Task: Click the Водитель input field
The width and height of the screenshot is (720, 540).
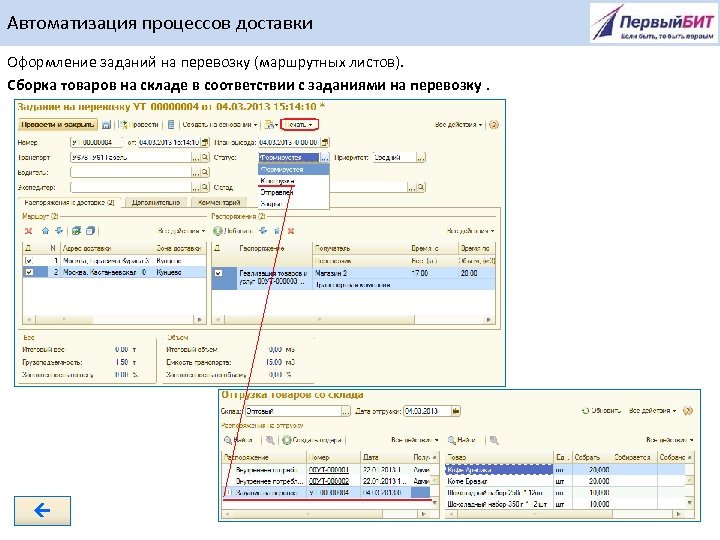Action: 130,173
